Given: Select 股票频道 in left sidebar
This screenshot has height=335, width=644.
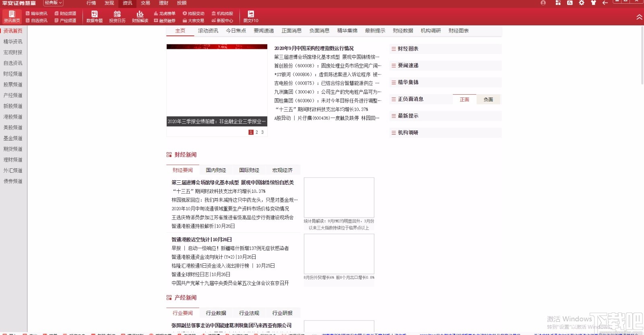Looking at the screenshot, I should (13, 85).
